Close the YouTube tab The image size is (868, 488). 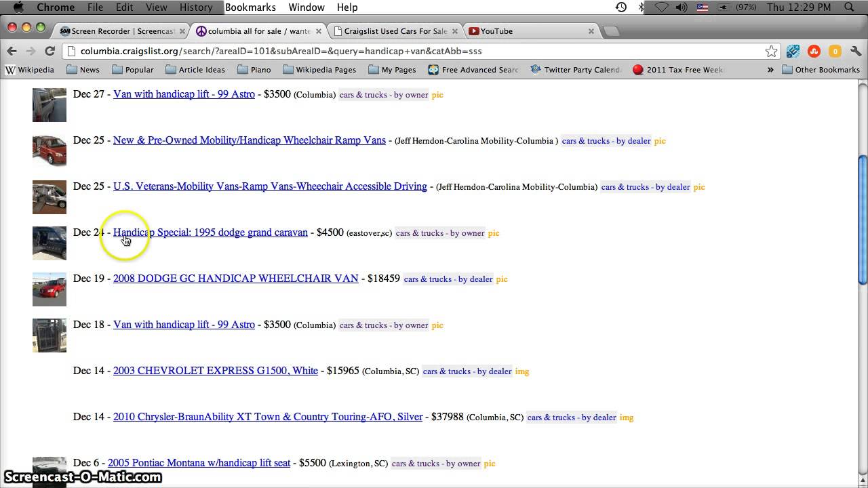(x=591, y=31)
